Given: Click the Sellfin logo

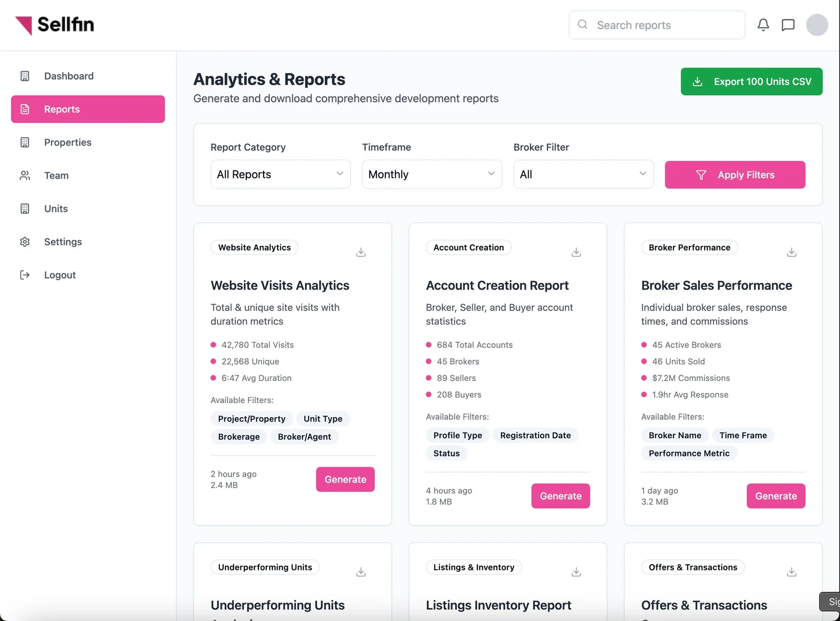Looking at the screenshot, I should tap(55, 25).
